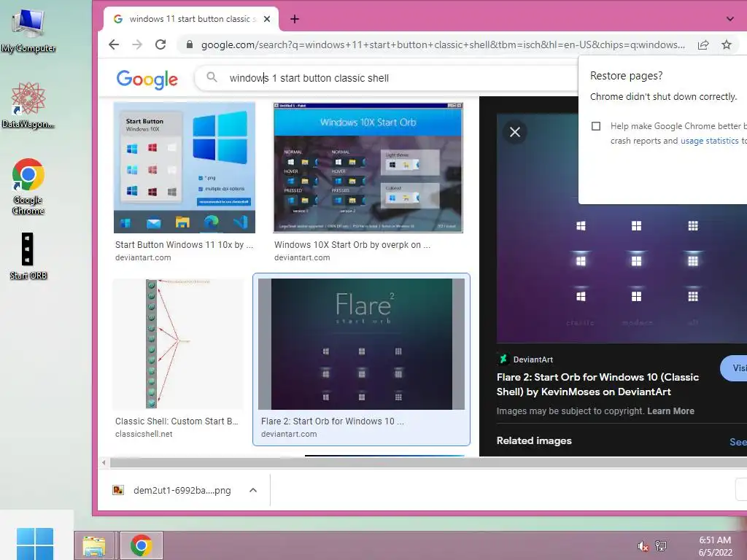The image size is (747, 560).
Task: View site information padlock icon
Action: pyautogui.click(x=190, y=44)
